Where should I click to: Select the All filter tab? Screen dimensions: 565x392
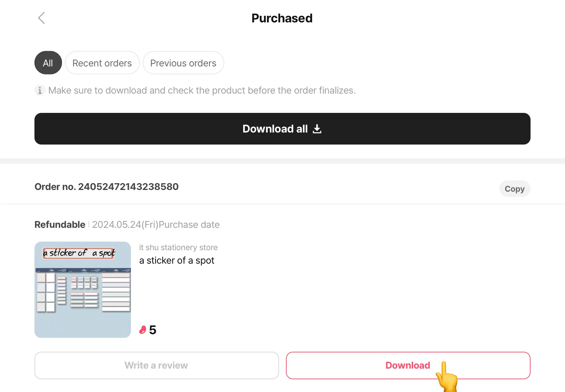(48, 63)
